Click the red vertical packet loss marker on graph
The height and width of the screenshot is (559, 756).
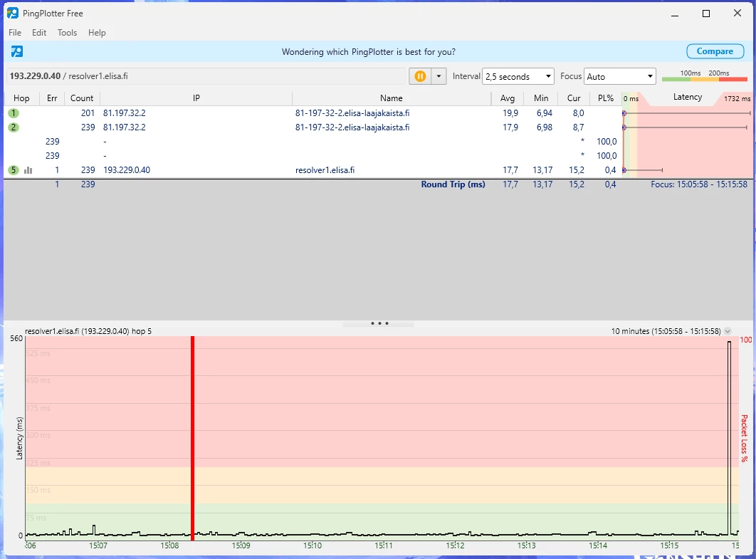(192, 434)
